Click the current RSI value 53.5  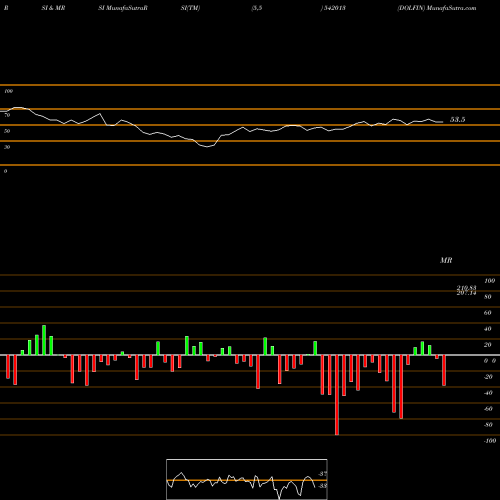[457, 119]
